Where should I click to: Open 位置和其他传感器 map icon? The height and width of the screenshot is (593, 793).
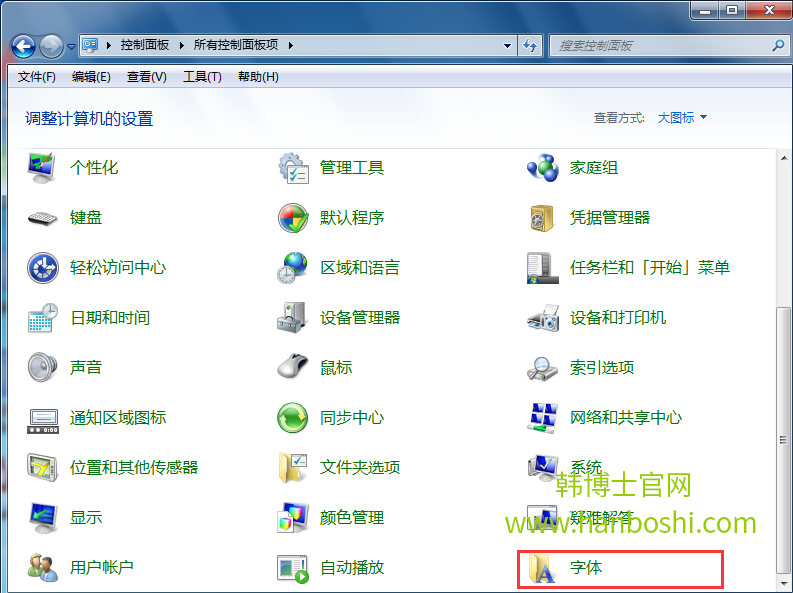click(42, 468)
